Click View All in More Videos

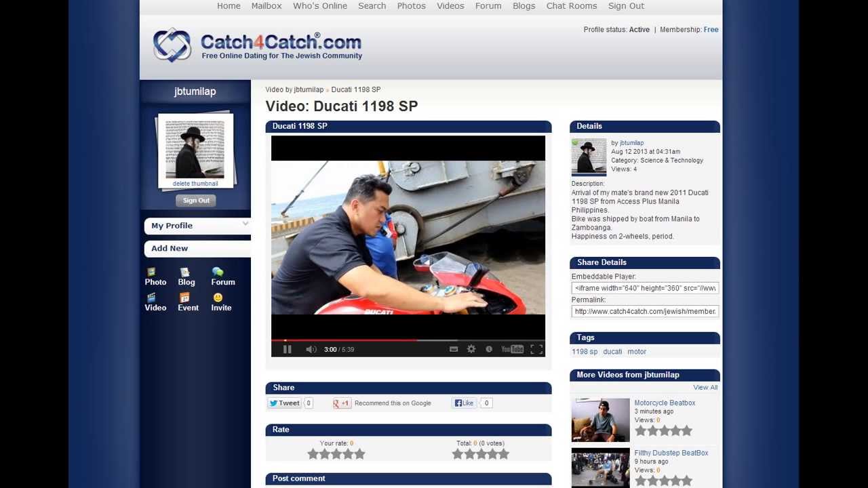coord(705,388)
